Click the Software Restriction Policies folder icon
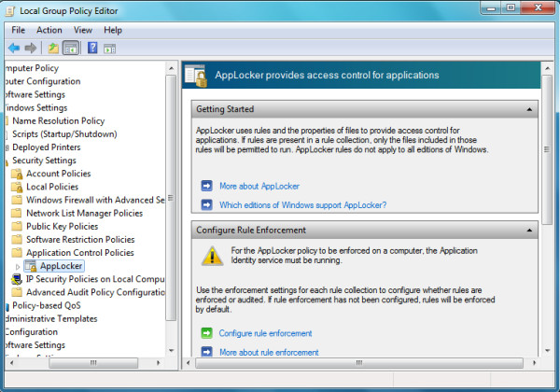The width and height of the screenshot is (560, 392). [x=17, y=240]
